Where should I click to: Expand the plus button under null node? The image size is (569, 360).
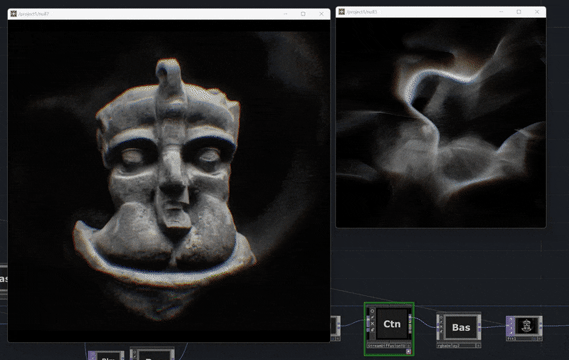[540, 339]
